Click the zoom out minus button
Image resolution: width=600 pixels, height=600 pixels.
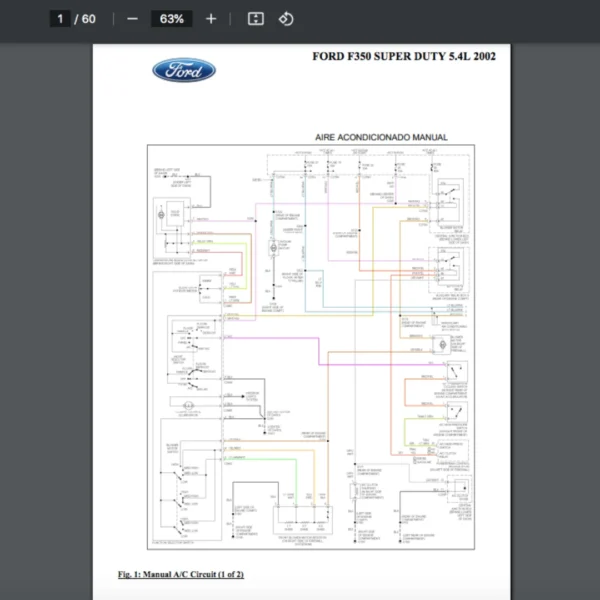pos(132,19)
